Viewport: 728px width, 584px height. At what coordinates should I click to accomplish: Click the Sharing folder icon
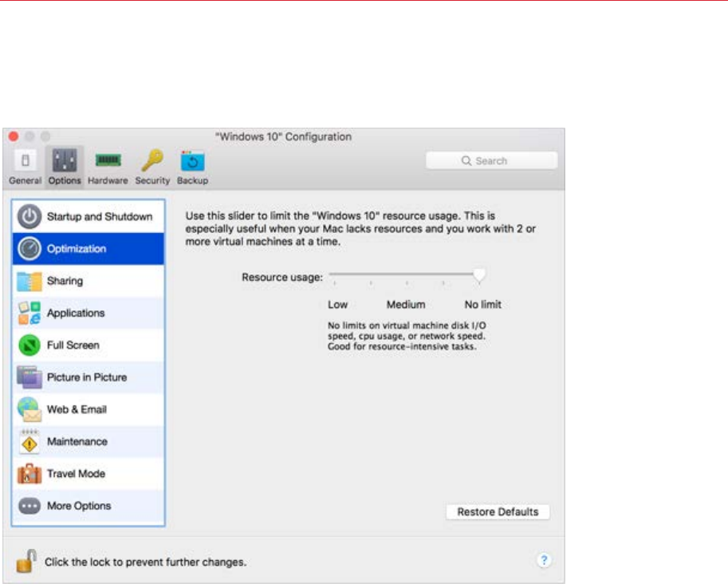30,281
